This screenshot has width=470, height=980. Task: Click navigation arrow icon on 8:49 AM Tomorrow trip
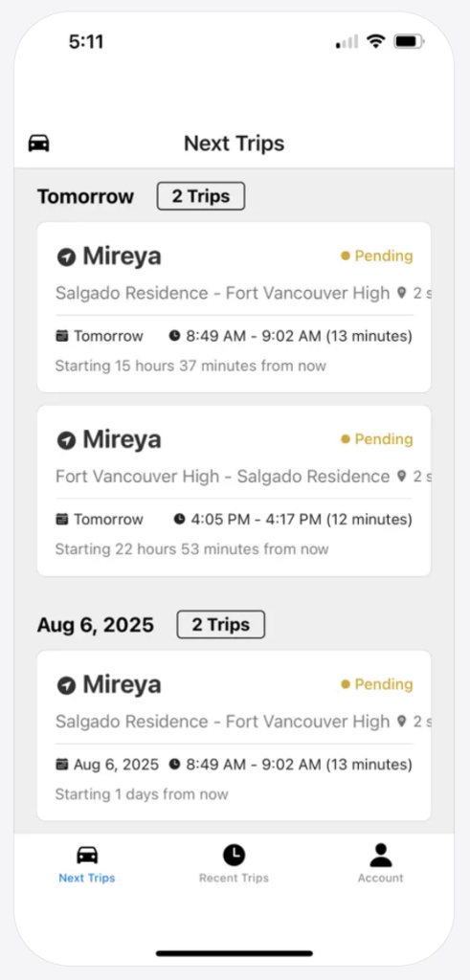coord(66,256)
